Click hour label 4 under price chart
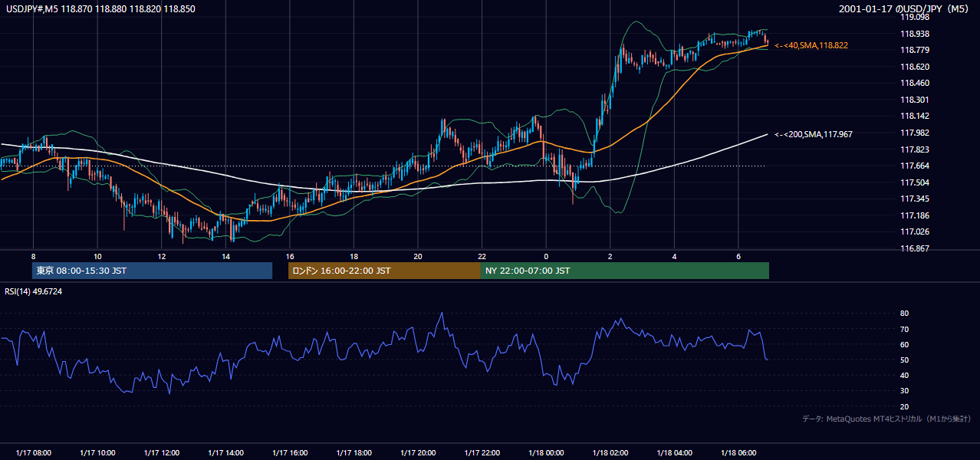 pos(674,256)
